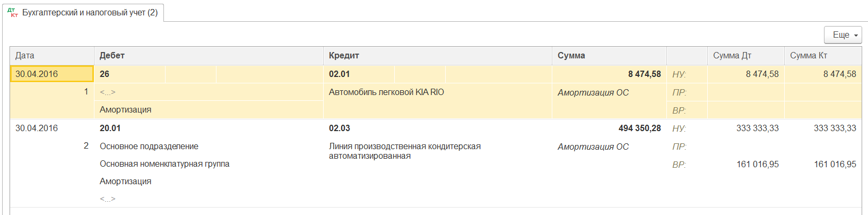Viewport: 868px width, 215px height.
Task: Open the Бухгалтерский и налоговый учет tab
Action: (x=90, y=12)
